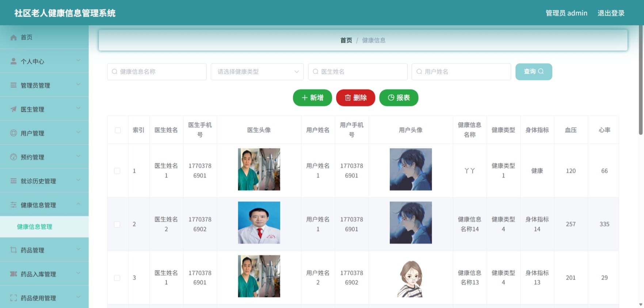Click the icon next to 预约管理
The image size is (644, 308).
[x=14, y=157]
